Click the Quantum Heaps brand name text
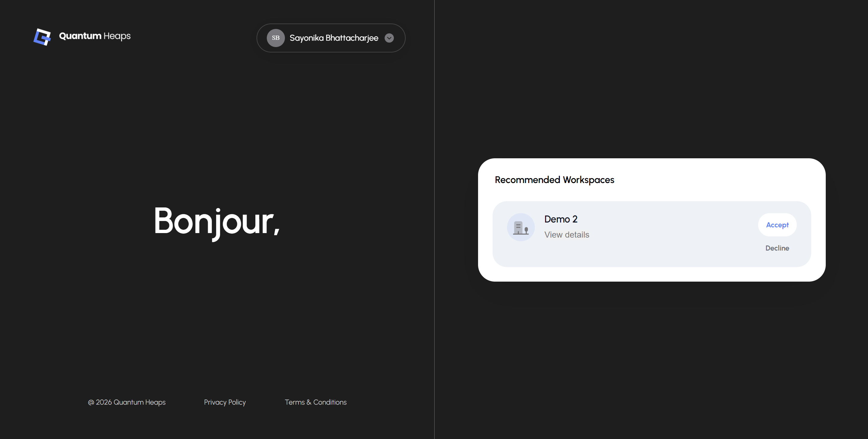The height and width of the screenshot is (439, 868). (x=95, y=36)
